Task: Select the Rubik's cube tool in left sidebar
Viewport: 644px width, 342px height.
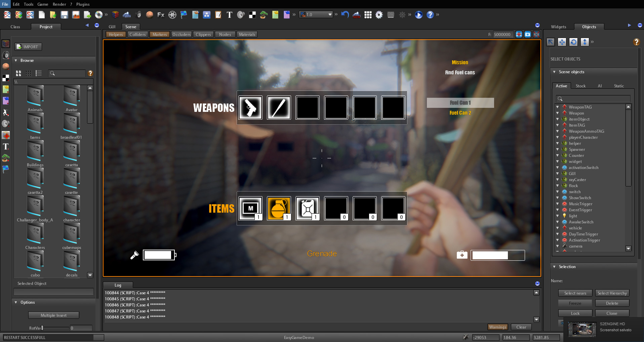Action: (6, 44)
